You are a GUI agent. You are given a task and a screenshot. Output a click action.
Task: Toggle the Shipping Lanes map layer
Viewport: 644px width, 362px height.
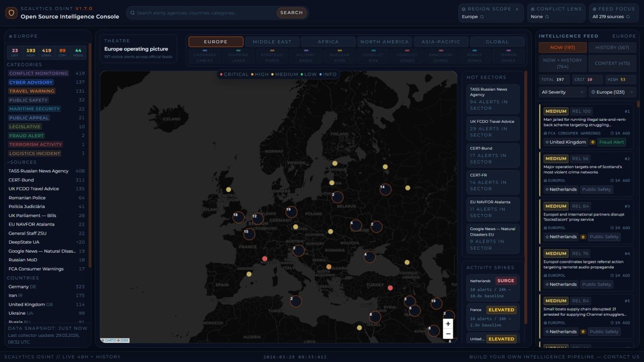coord(238,56)
